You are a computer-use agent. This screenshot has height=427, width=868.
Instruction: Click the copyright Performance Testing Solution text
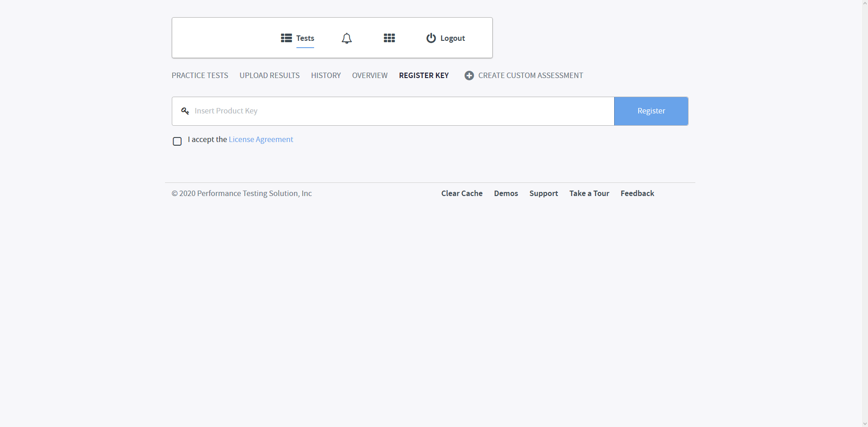[242, 193]
